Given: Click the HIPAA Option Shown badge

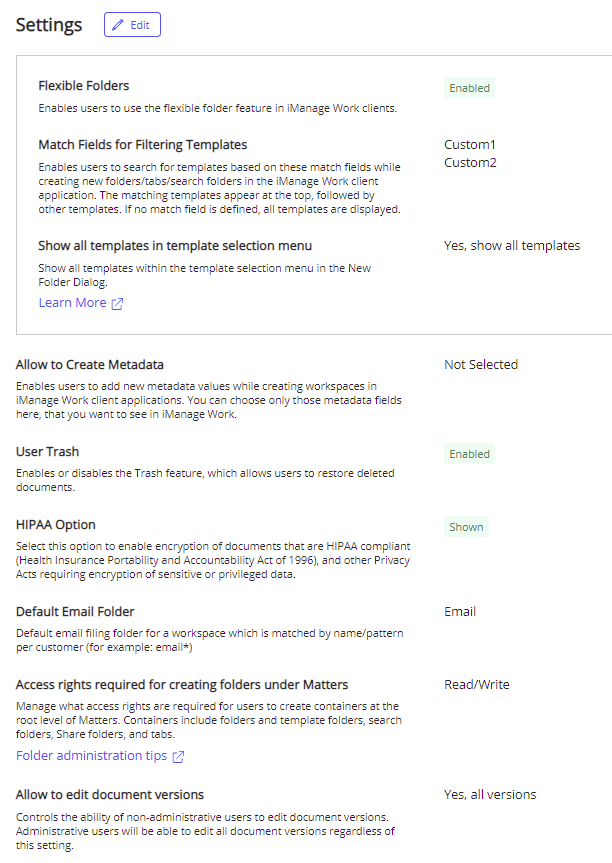Looking at the screenshot, I should point(466,527).
